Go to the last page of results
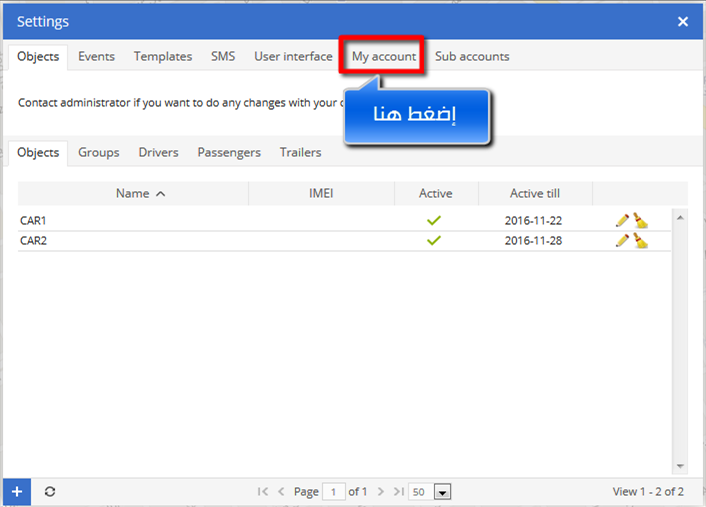 tap(398, 492)
